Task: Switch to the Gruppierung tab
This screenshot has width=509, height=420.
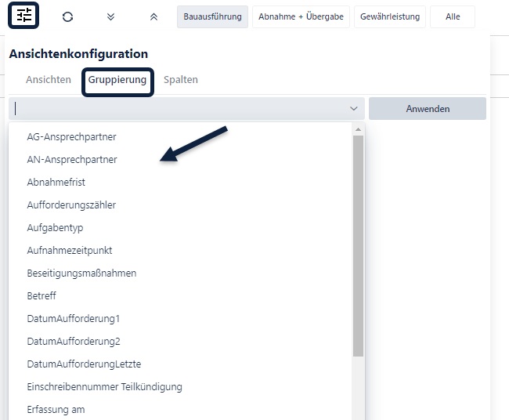Action: click(117, 80)
